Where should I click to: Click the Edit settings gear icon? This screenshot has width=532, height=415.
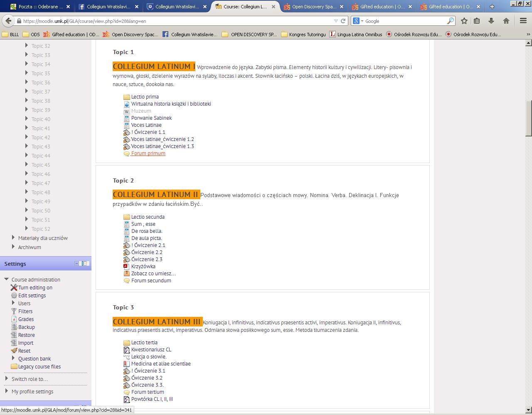(14, 296)
